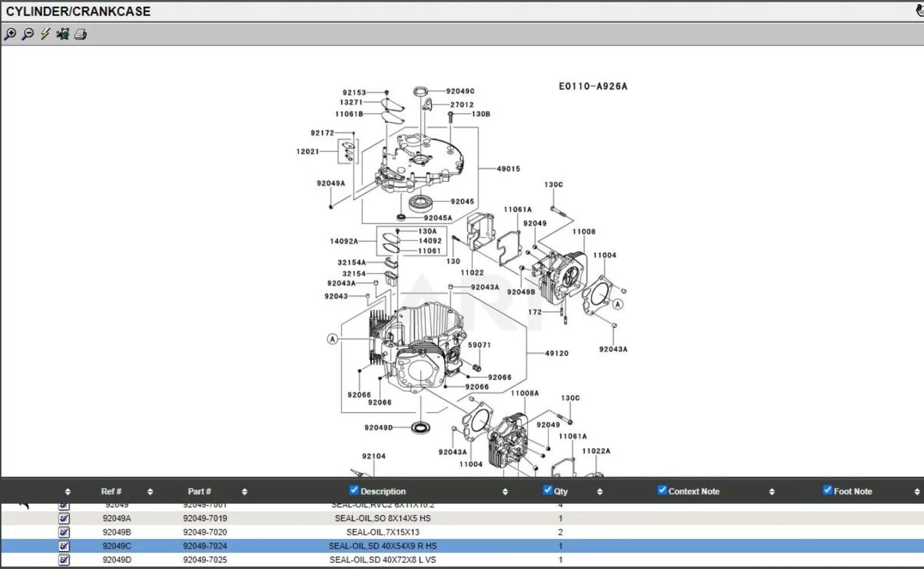Click the note icon for row 92049A
Screen dimensions: 924x569
64,518
